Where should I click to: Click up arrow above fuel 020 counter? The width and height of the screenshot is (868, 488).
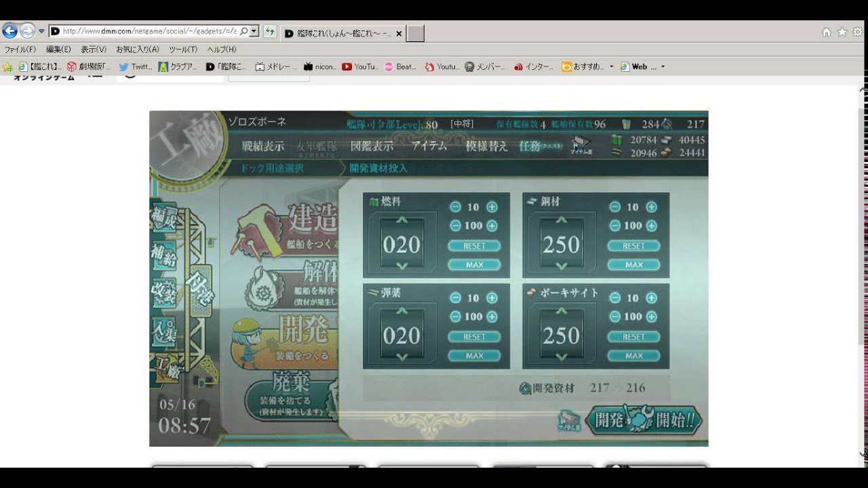point(401,220)
